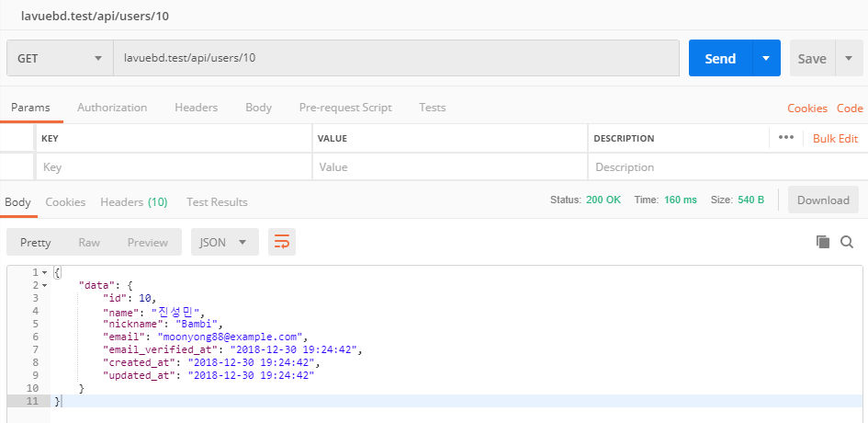
Task: Switch response view to Raw
Action: coord(89,242)
